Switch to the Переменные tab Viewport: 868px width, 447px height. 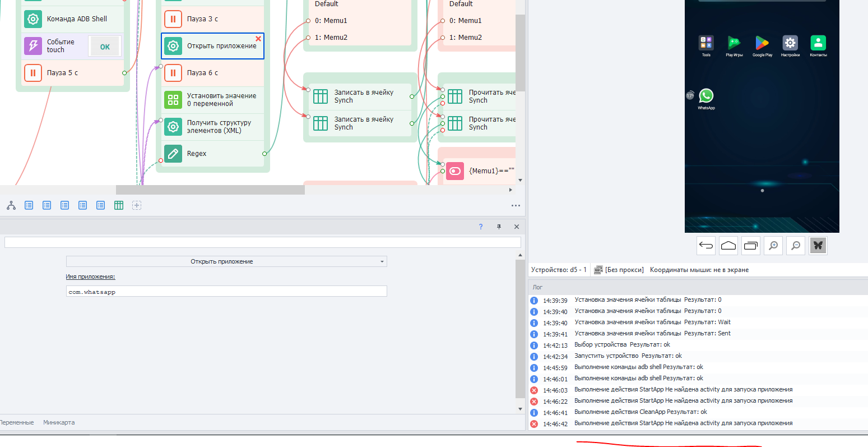pos(17,422)
